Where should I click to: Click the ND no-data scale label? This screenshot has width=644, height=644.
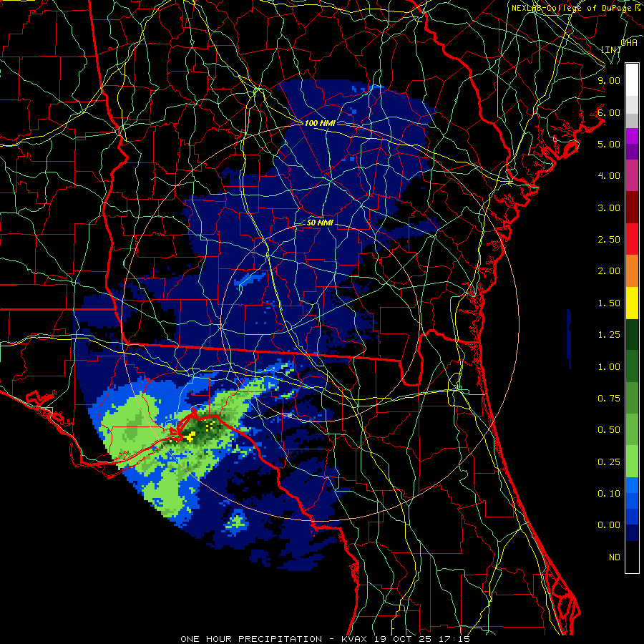click(x=615, y=557)
